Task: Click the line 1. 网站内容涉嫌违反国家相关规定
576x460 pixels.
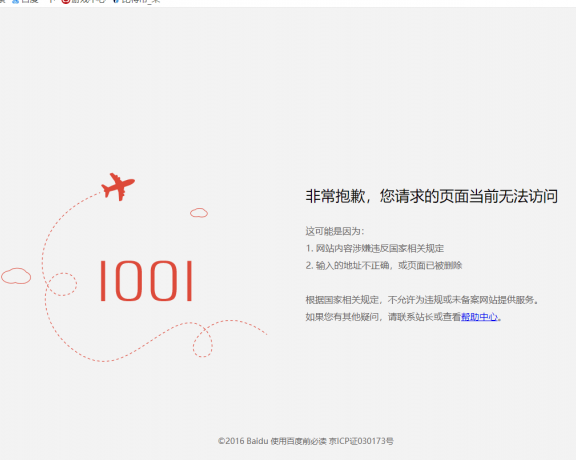Action: pyautogui.click(x=375, y=248)
